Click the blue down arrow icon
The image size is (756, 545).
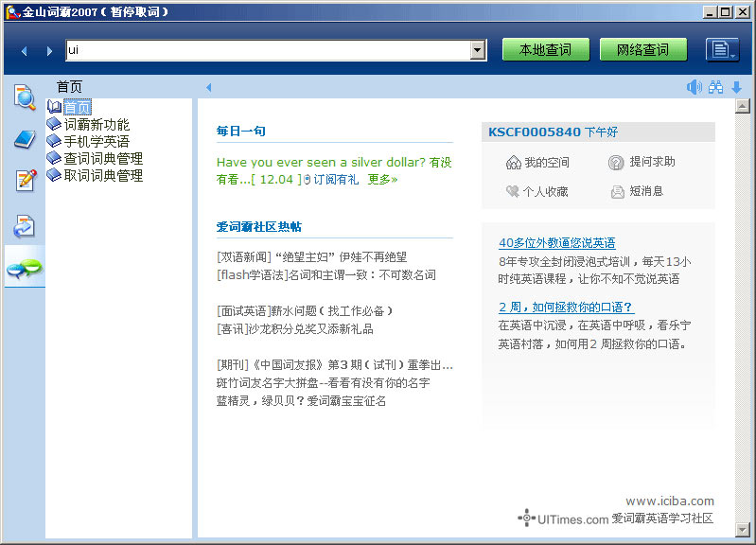(x=736, y=87)
